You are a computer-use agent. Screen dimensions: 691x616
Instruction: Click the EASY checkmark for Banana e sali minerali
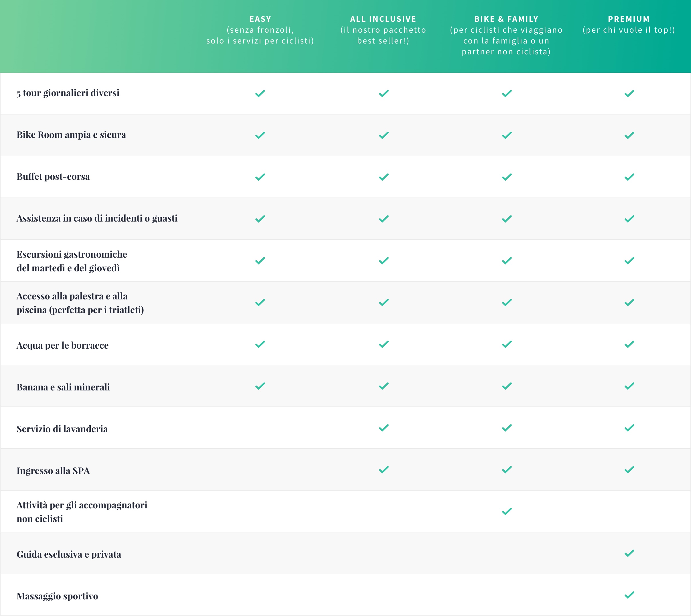point(260,386)
